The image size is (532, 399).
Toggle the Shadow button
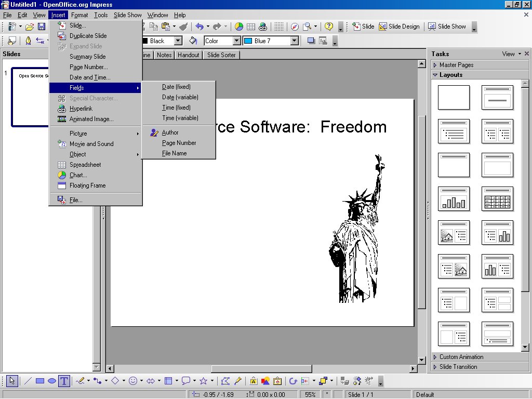(x=311, y=41)
